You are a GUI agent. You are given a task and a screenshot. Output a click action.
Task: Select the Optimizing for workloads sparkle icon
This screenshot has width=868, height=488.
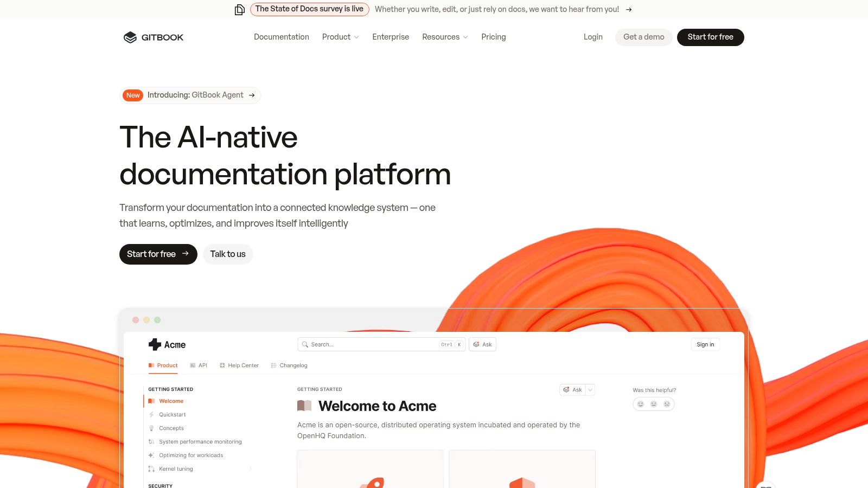(x=151, y=455)
